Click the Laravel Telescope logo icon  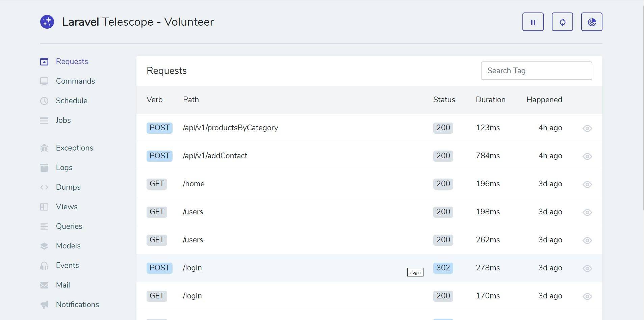click(47, 21)
